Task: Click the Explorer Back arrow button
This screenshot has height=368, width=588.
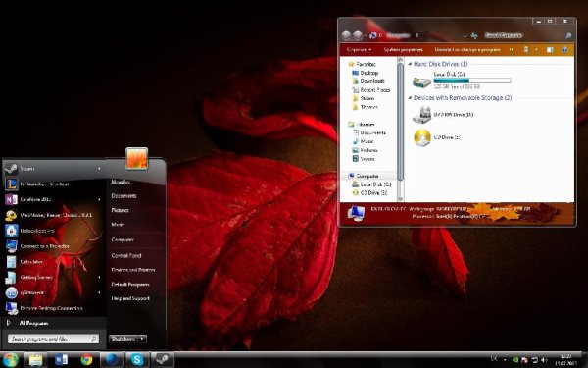Action: [x=346, y=35]
